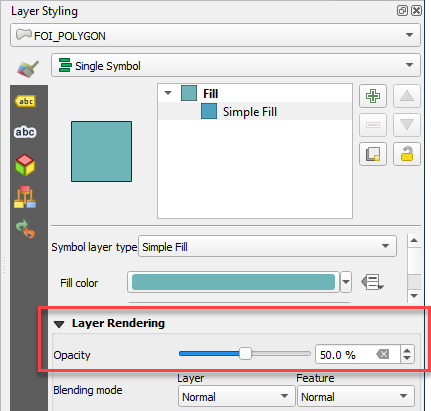The image size is (431, 411).
Task: Click the Symbol layer type label
Action: [94, 247]
